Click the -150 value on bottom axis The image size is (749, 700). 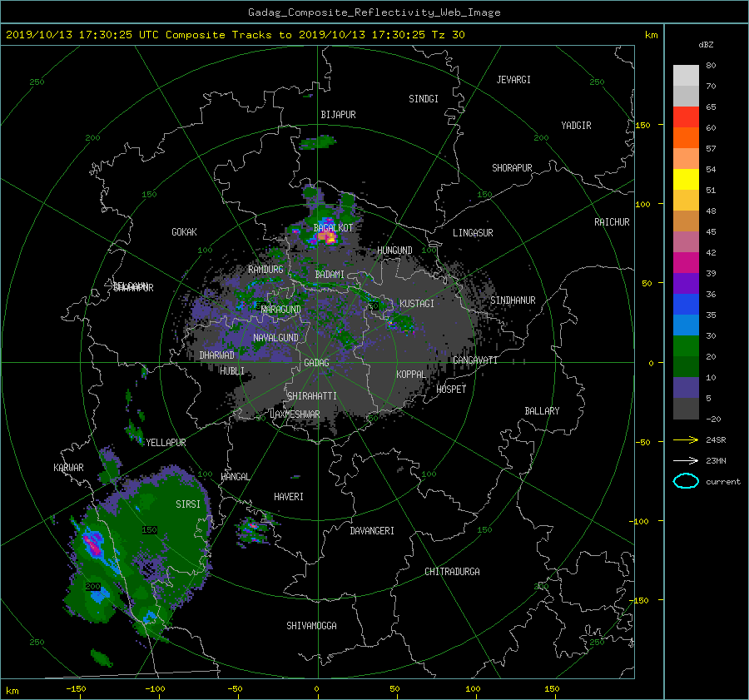point(76,689)
